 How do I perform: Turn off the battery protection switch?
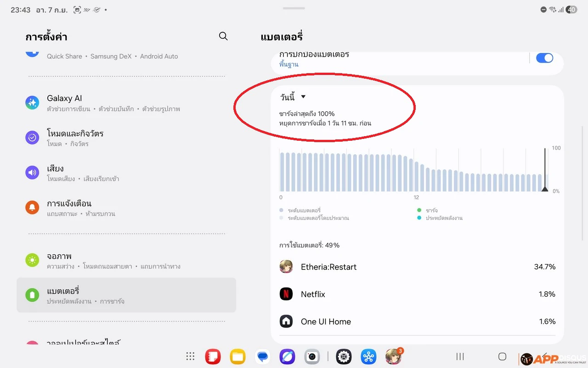click(x=544, y=58)
